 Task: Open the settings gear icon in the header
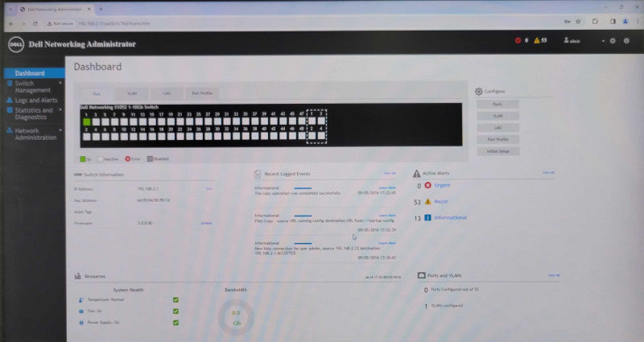[613, 41]
